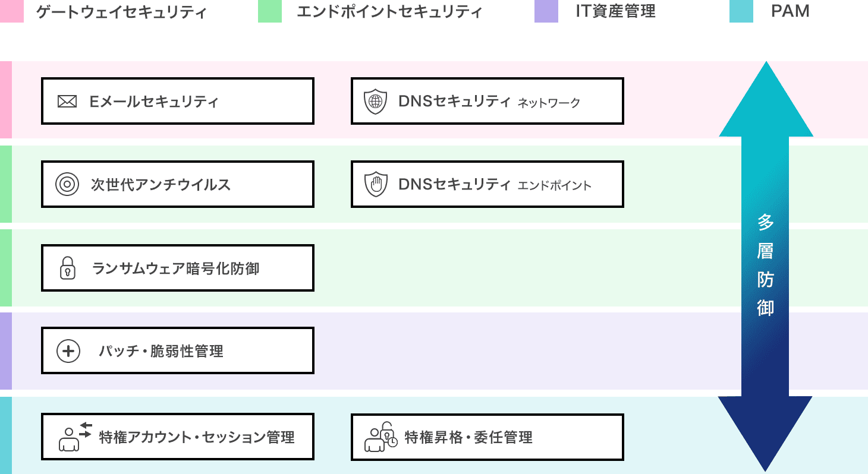Viewport: 868px width, 474px height.
Task: Click the pink ゲートウェイセキュリティ legend swatch
Action: (x=12, y=12)
